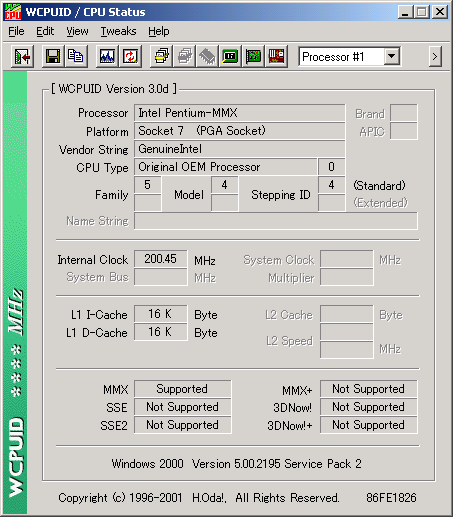Click the MMX+ Not Supported field
The width and height of the screenshot is (453, 517).
(x=369, y=389)
